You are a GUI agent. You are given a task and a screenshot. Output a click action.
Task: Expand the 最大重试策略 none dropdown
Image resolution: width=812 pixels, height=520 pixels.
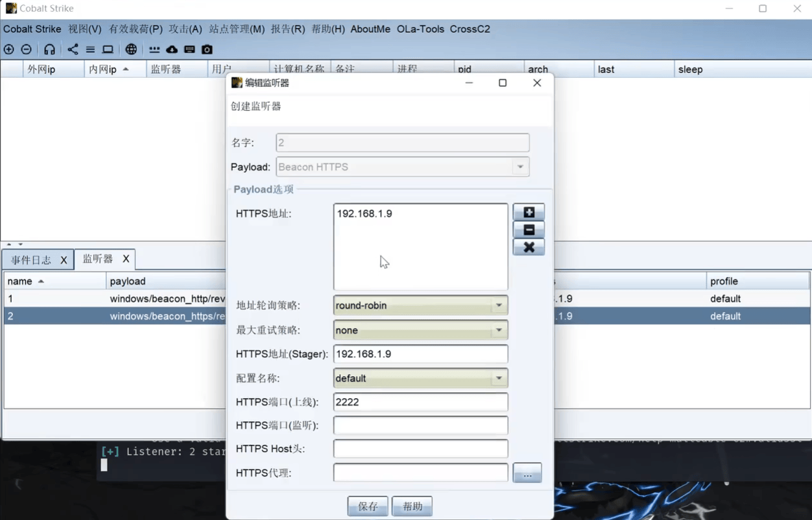[499, 330]
